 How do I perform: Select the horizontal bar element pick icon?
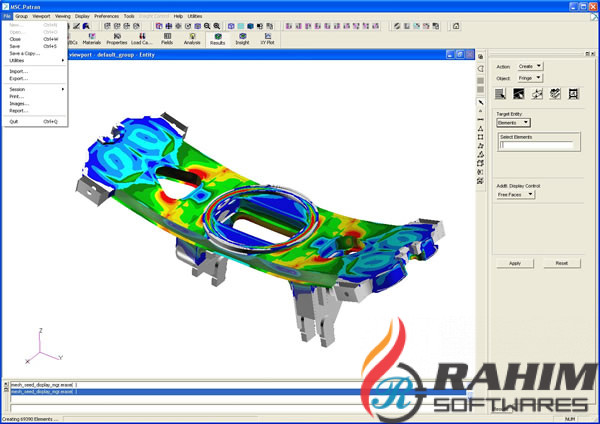(x=481, y=119)
